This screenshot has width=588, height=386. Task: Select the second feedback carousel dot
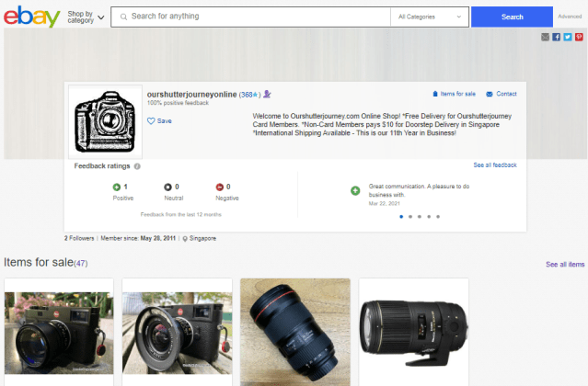tap(409, 217)
